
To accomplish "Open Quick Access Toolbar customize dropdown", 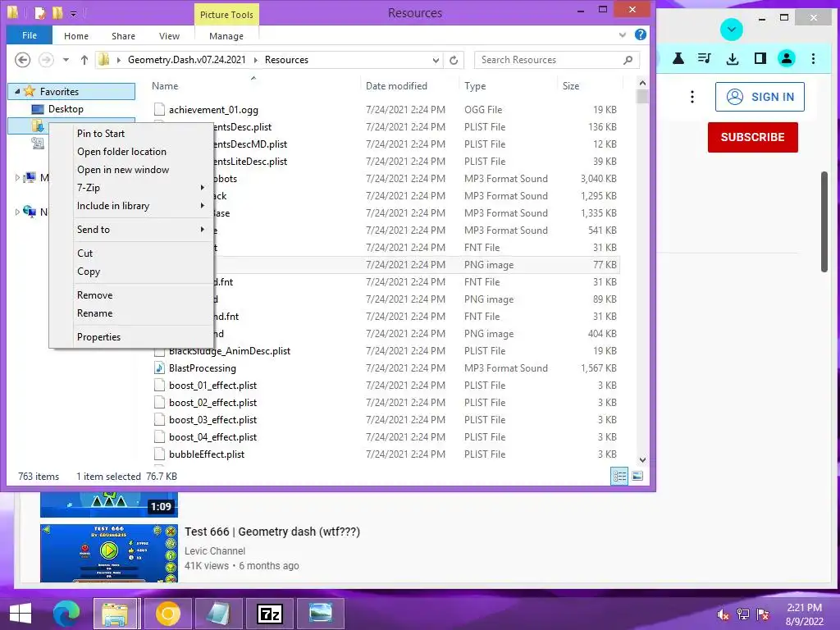I will (73, 13).
